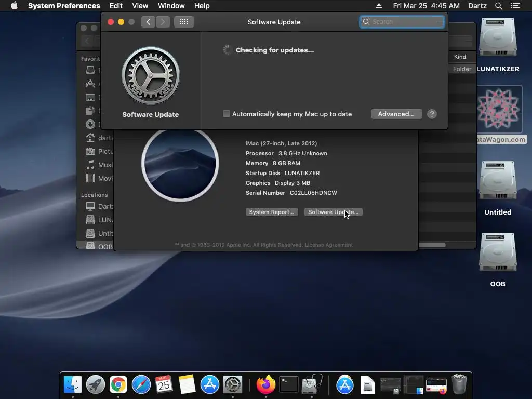Open the Trash in the Dock

pyautogui.click(x=459, y=384)
